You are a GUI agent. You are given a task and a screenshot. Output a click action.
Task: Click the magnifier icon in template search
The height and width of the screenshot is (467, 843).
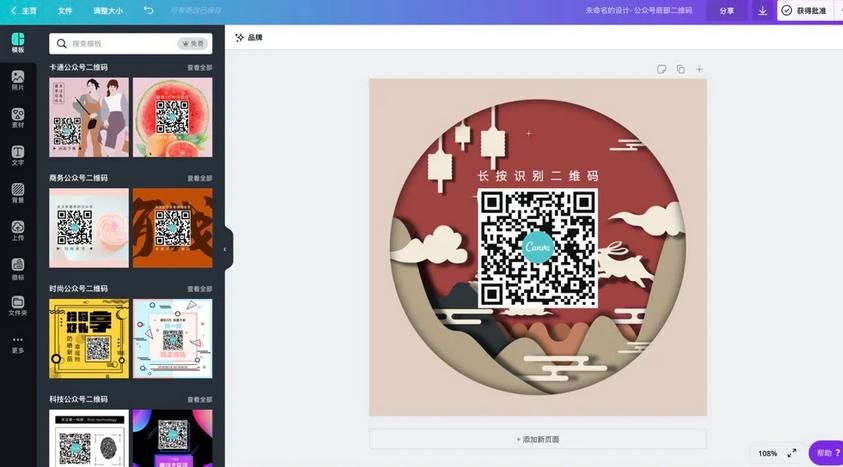click(x=61, y=44)
